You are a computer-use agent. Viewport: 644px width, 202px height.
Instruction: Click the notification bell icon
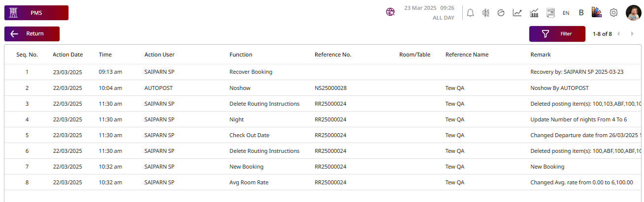click(470, 13)
